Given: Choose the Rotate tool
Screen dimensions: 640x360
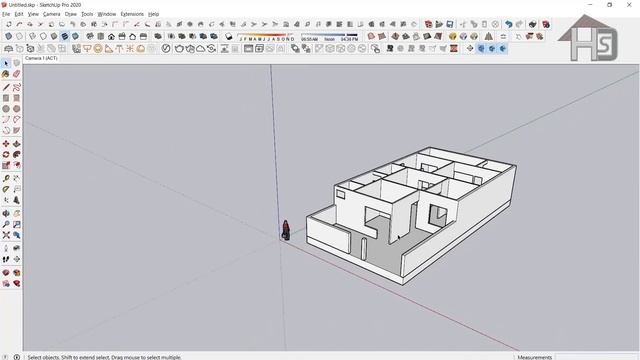Looking at the screenshot, I should 6,154.
